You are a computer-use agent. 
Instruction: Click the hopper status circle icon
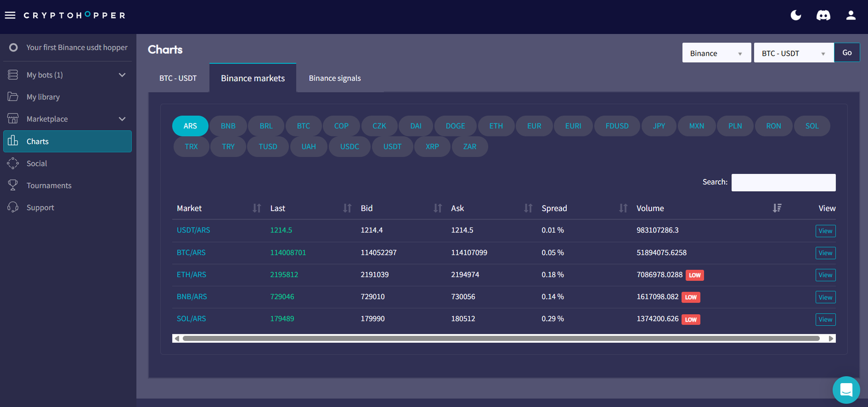(x=14, y=48)
